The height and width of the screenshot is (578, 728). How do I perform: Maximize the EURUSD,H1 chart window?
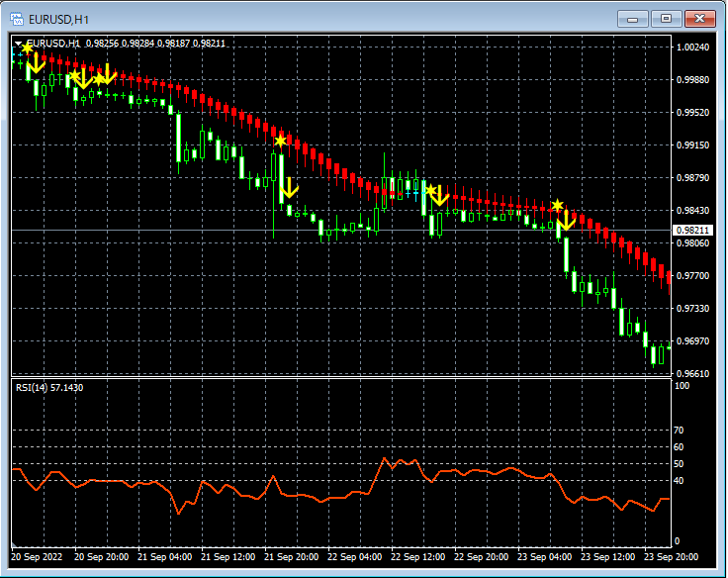(x=666, y=19)
